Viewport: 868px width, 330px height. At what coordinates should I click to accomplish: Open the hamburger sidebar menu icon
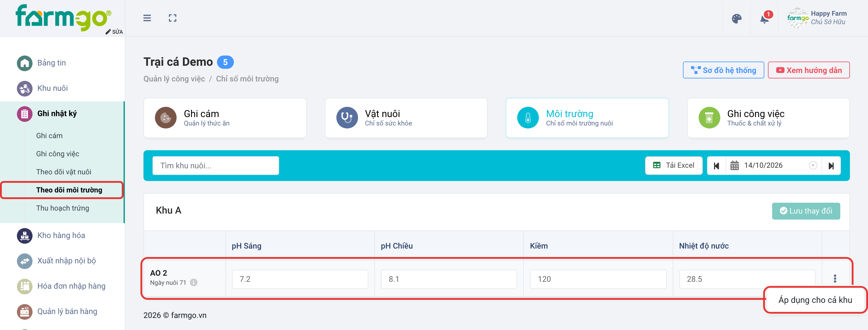click(x=147, y=18)
